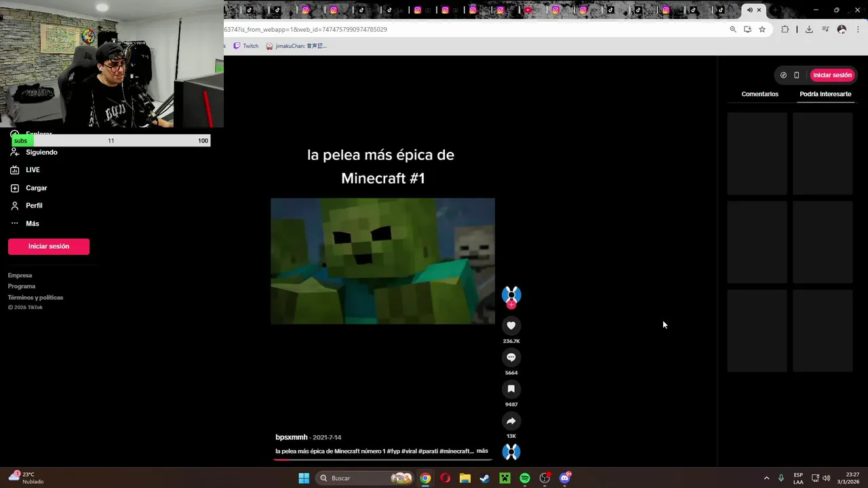Click the install app icon in address bar
The height and width of the screenshot is (488, 868).
coord(747,29)
